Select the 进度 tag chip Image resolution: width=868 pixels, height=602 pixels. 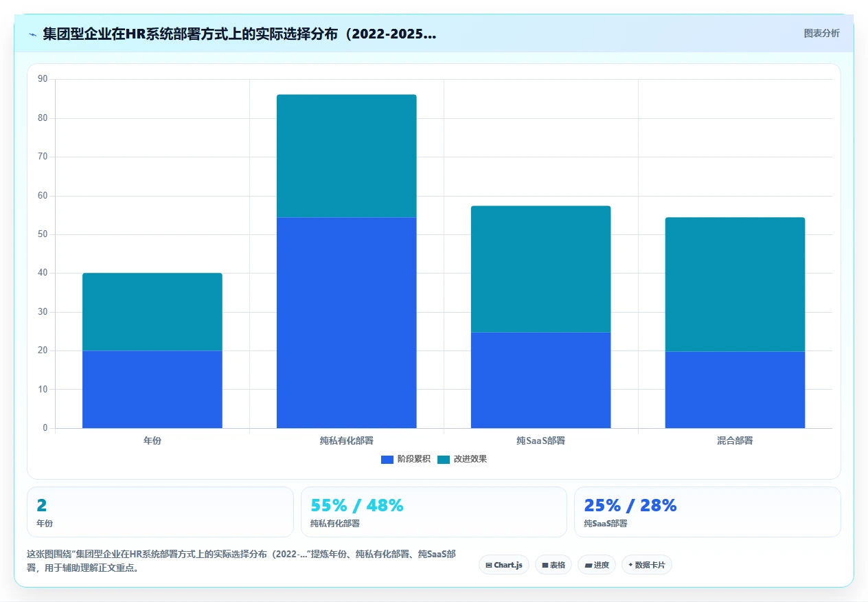tap(597, 565)
